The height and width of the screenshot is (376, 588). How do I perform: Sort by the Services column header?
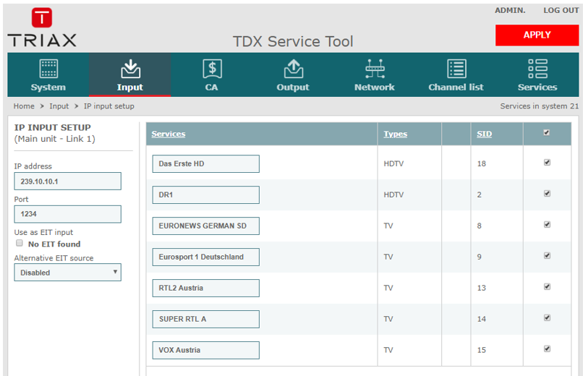[x=169, y=134]
